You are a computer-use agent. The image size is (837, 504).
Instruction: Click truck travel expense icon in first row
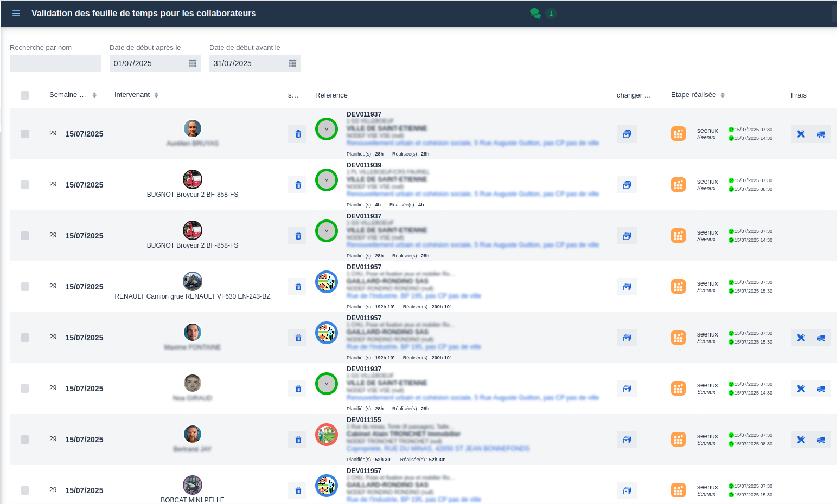821,134
